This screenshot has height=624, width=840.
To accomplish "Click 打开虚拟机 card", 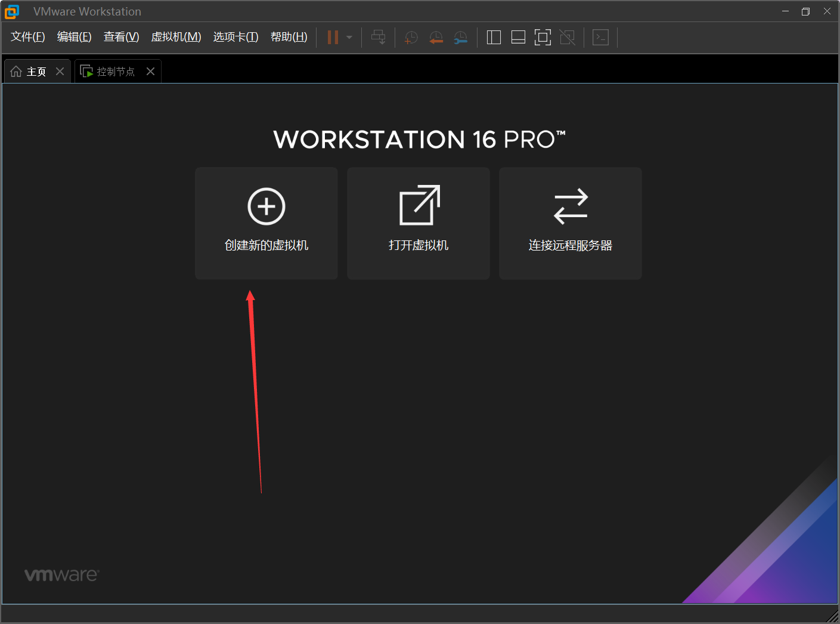I will (x=419, y=223).
